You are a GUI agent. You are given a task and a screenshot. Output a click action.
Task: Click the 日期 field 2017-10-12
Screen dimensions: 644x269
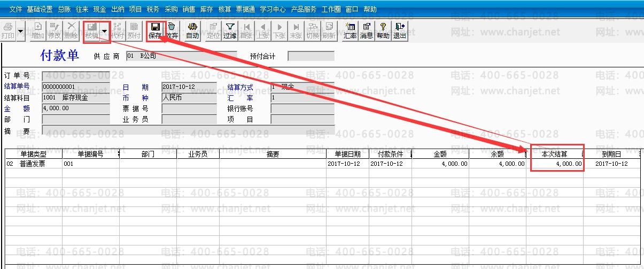(x=189, y=87)
